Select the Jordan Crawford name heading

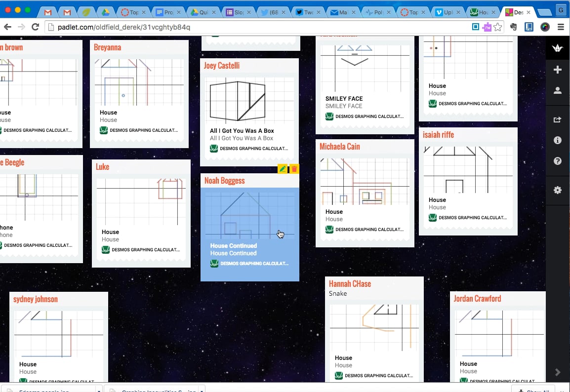(477, 299)
